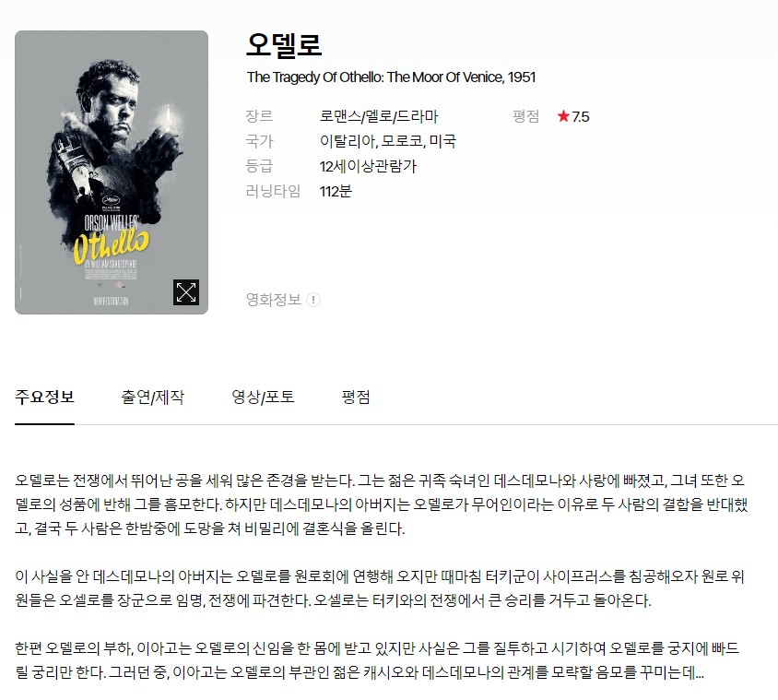Click the genre text 로맨스/멜로/드라마
The height and width of the screenshot is (700, 778).
379,116
